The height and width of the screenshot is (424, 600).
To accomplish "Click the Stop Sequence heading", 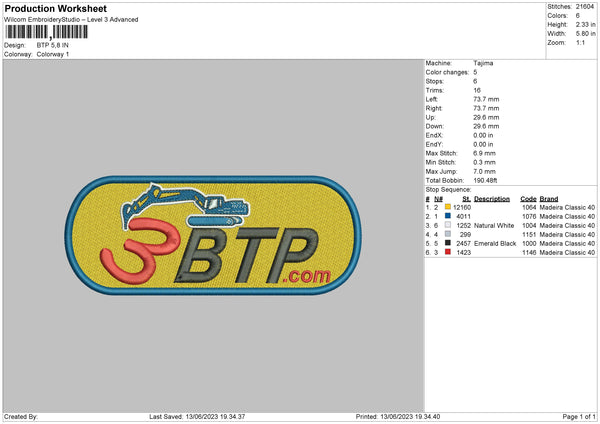I will pos(448,190).
